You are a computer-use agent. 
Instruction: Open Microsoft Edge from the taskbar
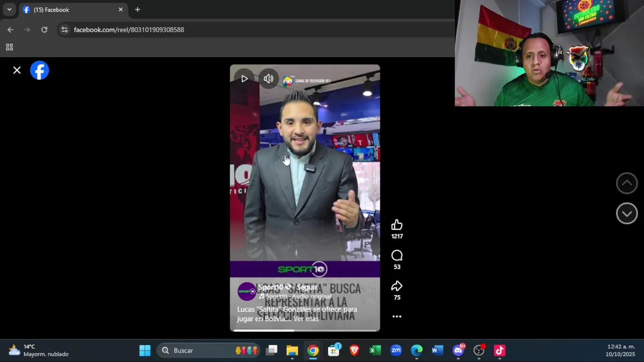point(417,350)
